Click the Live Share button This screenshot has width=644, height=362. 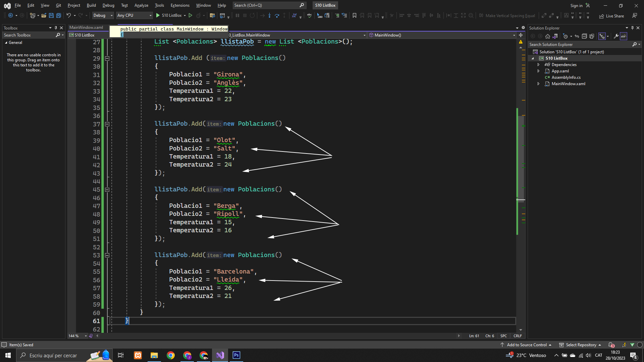611,16
